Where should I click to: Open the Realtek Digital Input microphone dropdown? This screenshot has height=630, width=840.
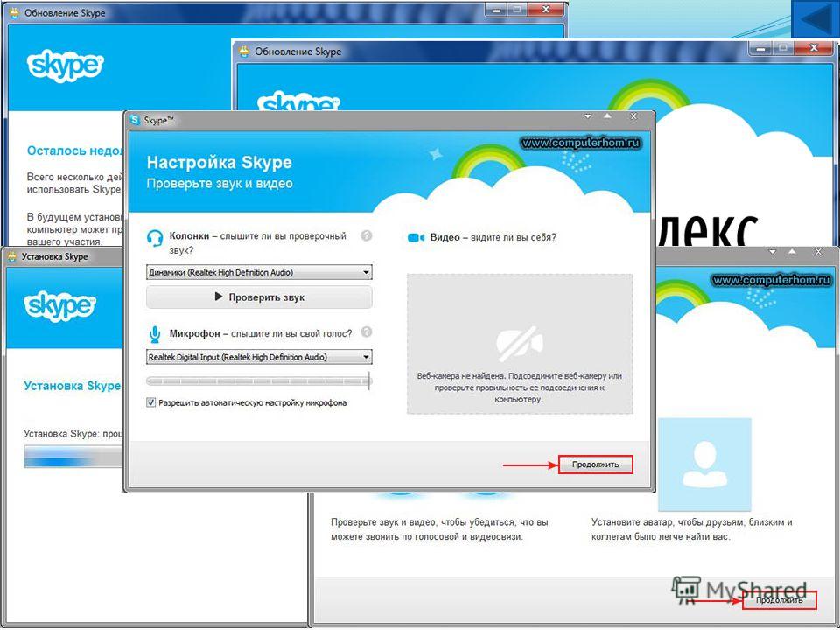259,357
